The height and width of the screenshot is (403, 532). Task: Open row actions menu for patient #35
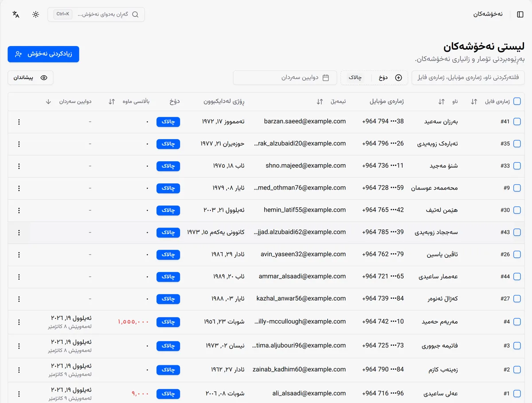point(19,144)
